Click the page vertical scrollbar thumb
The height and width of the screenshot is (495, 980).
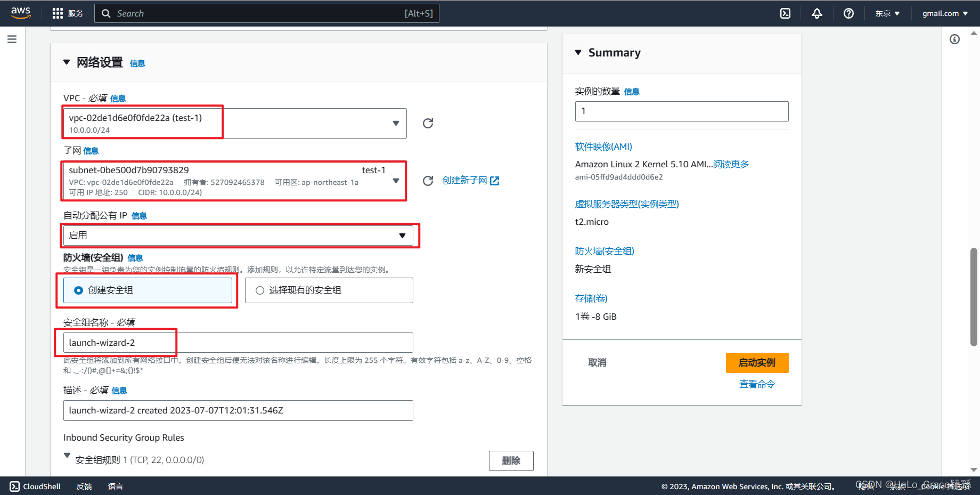point(974,297)
